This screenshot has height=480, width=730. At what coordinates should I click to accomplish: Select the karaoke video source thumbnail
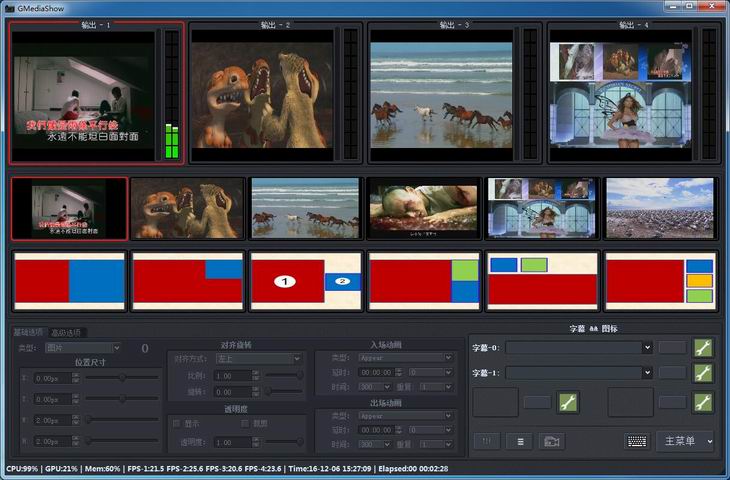(69, 209)
